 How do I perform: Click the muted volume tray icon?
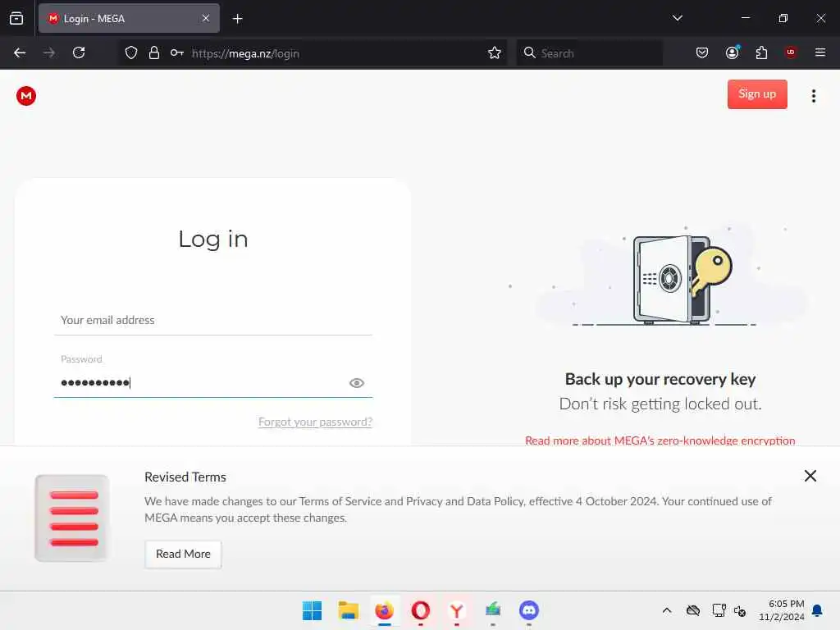coord(740,610)
